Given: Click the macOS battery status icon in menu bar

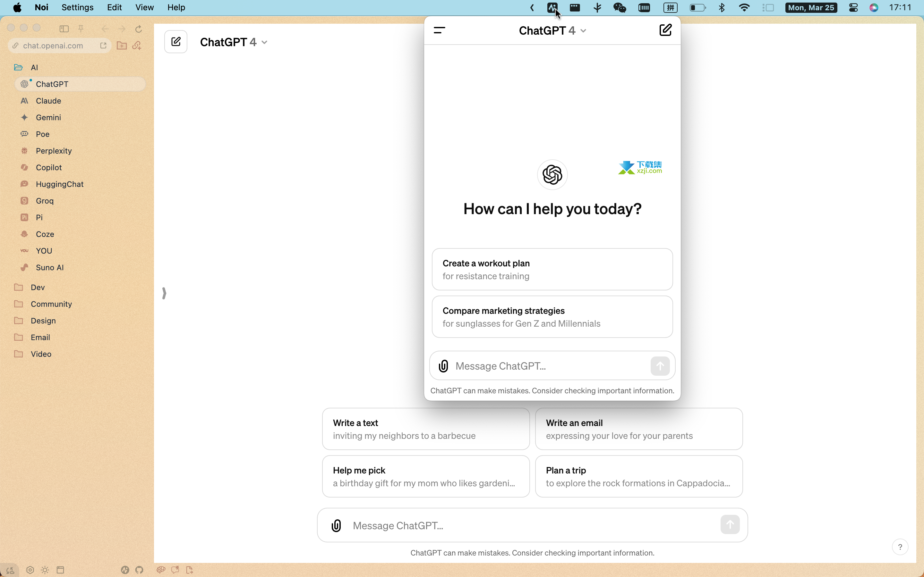Looking at the screenshot, I should pos(697,8).
